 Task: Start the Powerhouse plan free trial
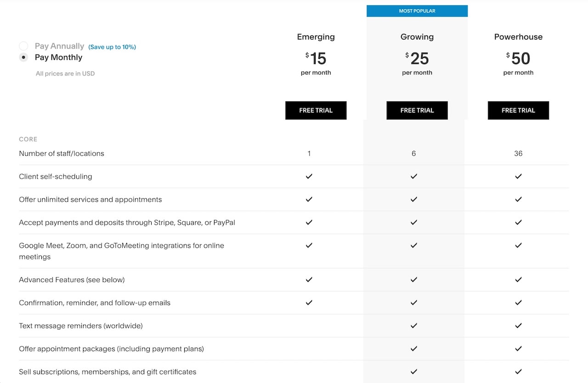518,110
